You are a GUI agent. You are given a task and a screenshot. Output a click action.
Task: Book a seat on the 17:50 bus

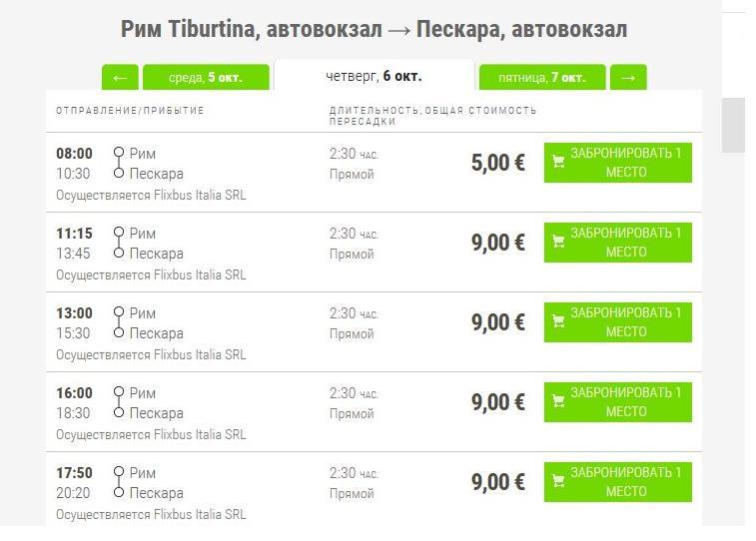click(x=625, y=482)
